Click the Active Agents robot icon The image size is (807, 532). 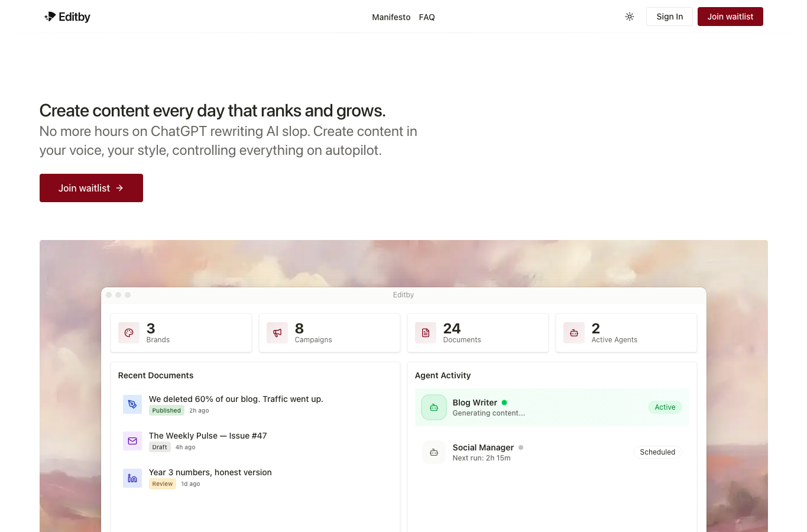(x=574, y=333)
